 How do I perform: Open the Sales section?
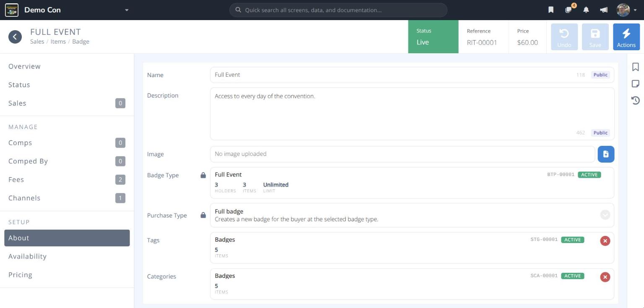coord(67,103)
